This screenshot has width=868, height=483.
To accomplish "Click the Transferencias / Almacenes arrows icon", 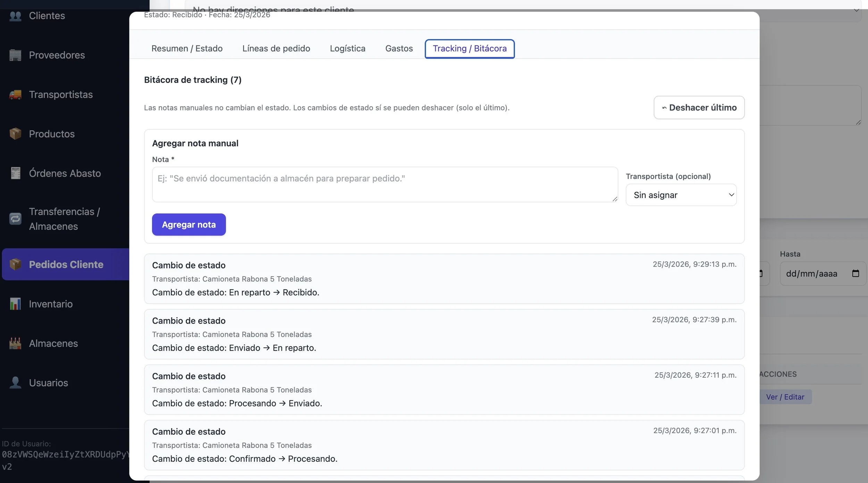I will pyautogui.click(x=15, y=219).
